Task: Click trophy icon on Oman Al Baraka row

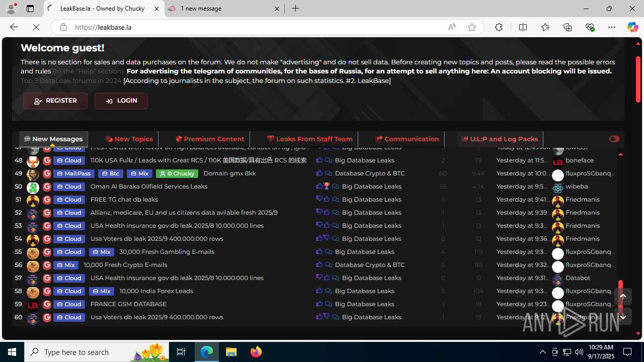Action: tap(326, 186)
